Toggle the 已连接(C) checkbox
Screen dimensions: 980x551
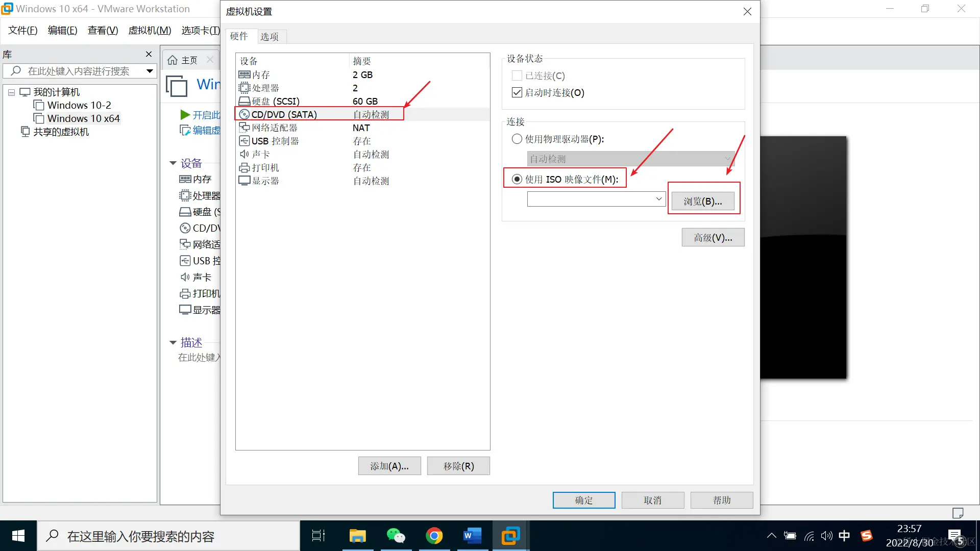pos(517,76)
